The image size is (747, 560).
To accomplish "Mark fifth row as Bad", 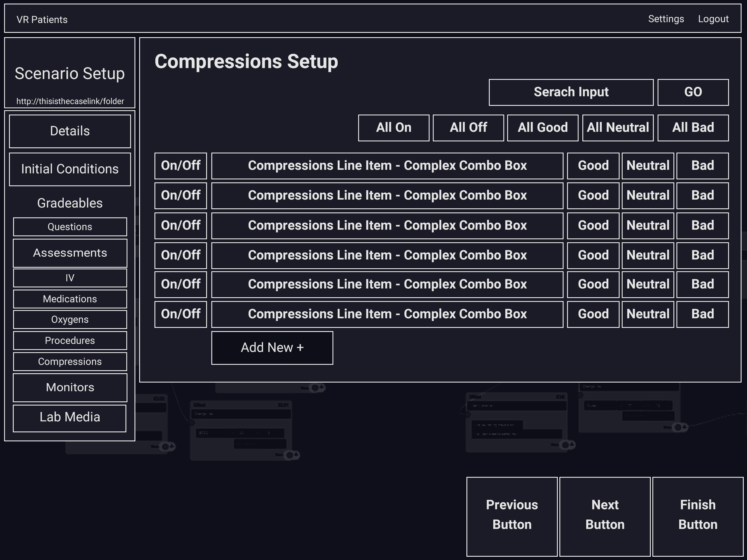I will tap(702, 284).
